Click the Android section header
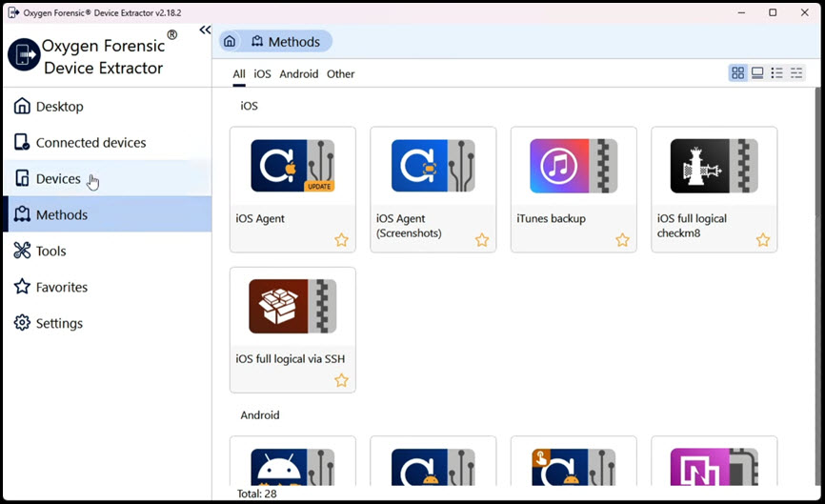825x504 pixels. click(x=260, y=415)
